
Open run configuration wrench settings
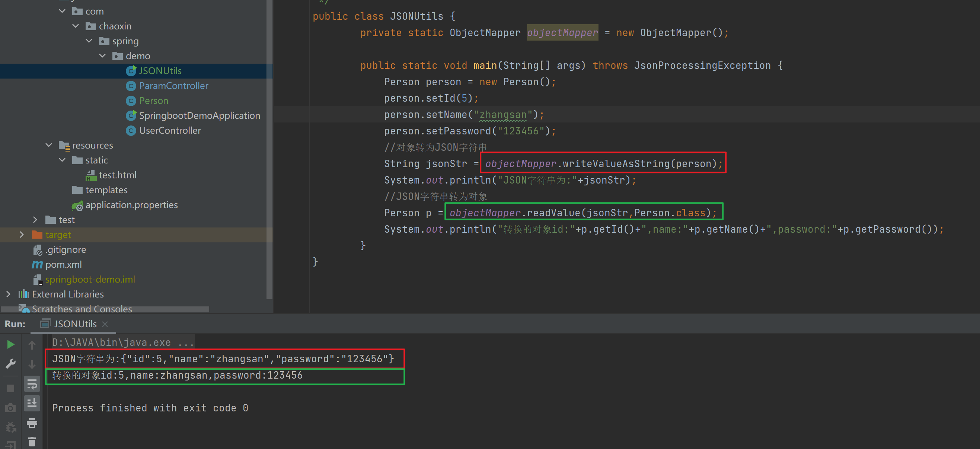[x=11, y=364]
